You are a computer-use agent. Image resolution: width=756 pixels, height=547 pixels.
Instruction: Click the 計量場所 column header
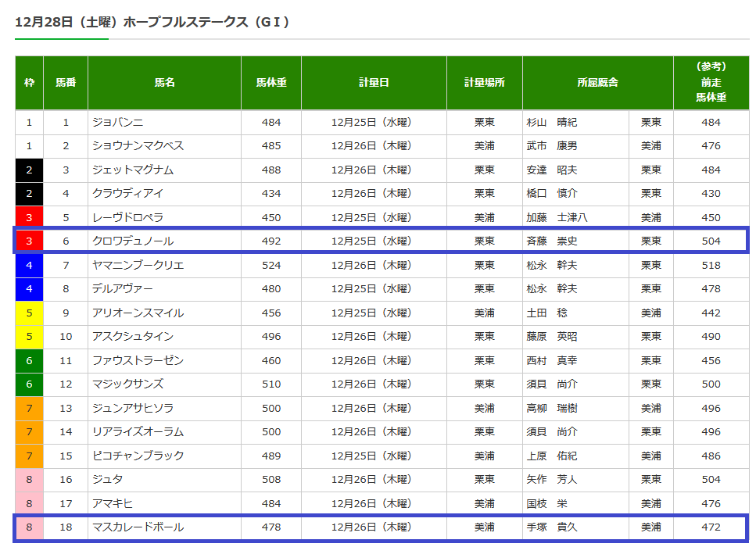coord(485,82)
